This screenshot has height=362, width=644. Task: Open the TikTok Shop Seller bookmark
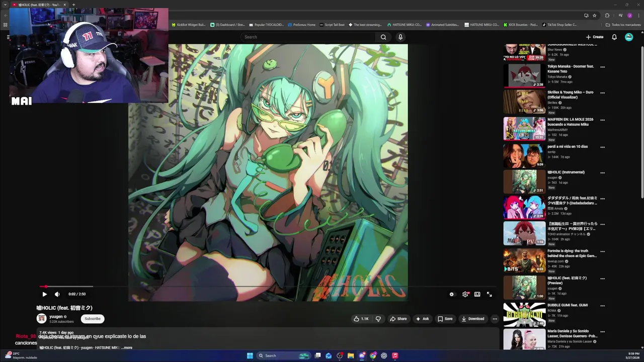point(559,25)
